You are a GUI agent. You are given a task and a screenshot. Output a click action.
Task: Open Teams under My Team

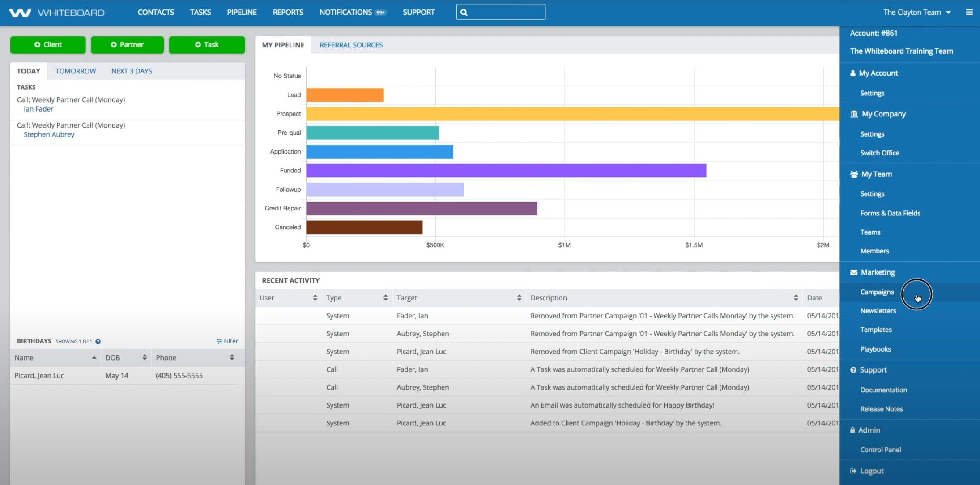click(x=870, y=232)
